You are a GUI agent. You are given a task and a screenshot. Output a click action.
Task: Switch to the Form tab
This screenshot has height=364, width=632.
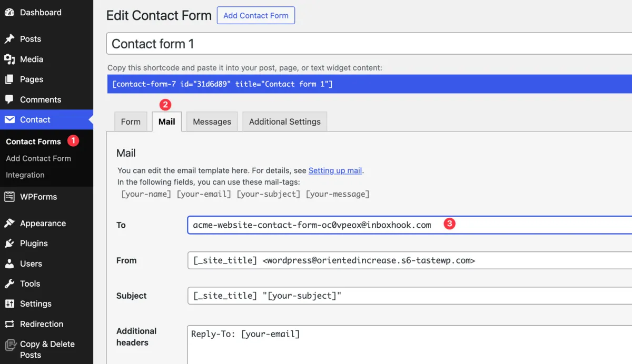131,122
